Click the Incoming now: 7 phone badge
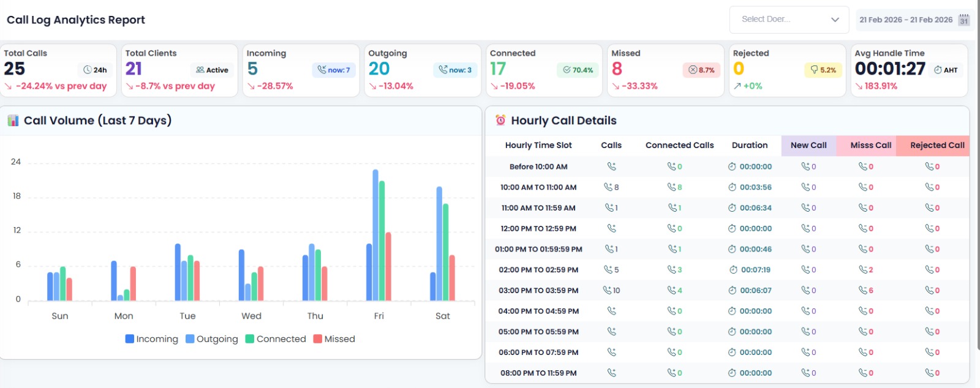The height and width of the screenshot is (388, 980). (334, 70)
